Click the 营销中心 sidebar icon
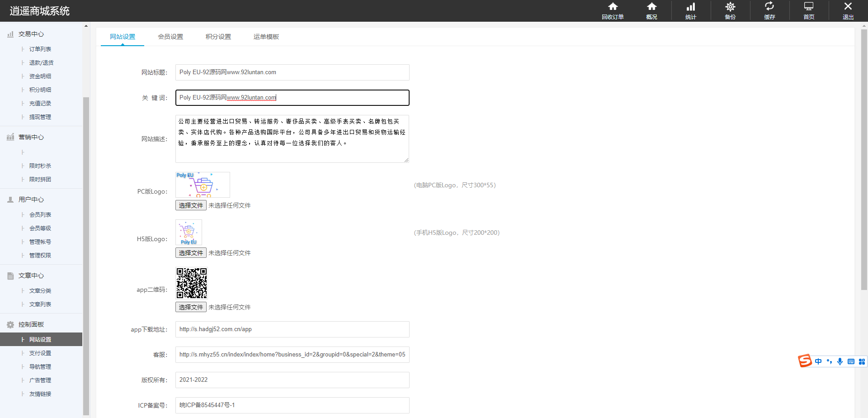The width and height of the screenshot is (868, 418). click(x=10, y=137)
